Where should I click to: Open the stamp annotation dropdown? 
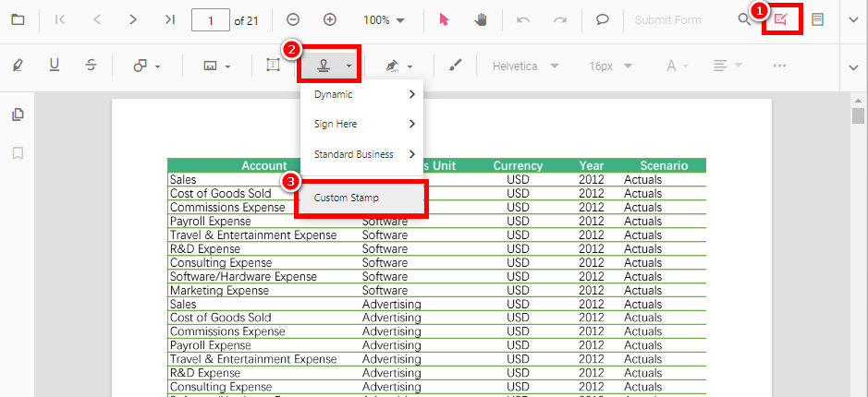click(329, 66)
